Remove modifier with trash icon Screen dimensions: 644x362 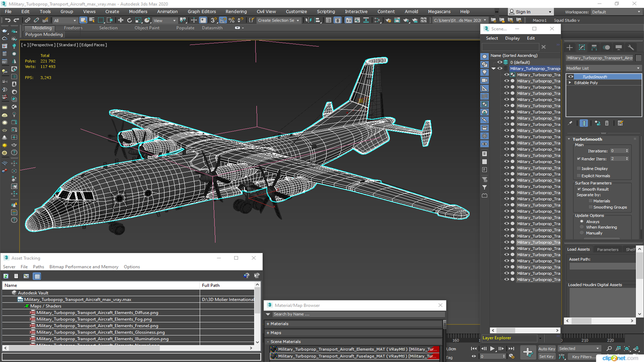607,123
